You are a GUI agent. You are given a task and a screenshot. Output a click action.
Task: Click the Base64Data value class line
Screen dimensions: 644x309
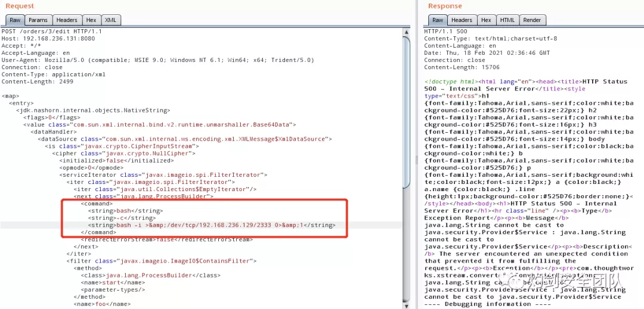point(159,124)
